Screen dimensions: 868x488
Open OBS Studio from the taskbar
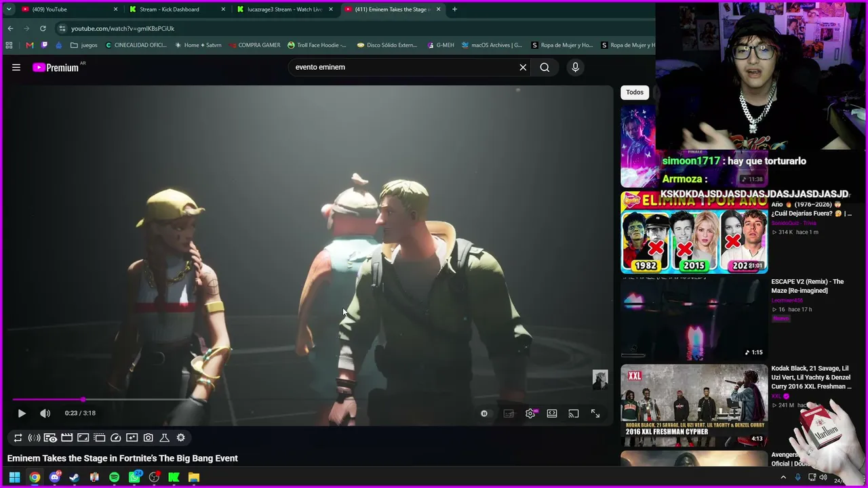click(154, 477)
